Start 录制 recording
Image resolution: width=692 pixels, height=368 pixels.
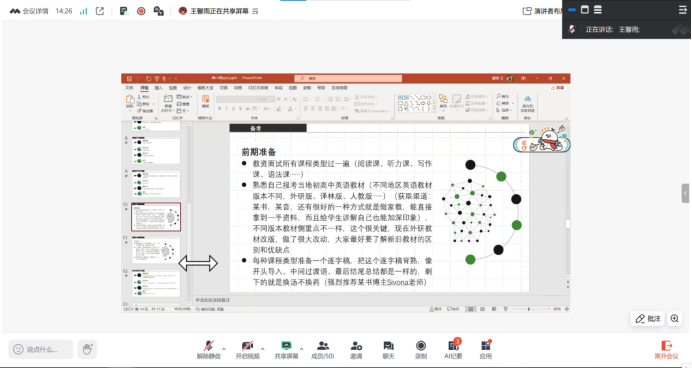(421, 349)
